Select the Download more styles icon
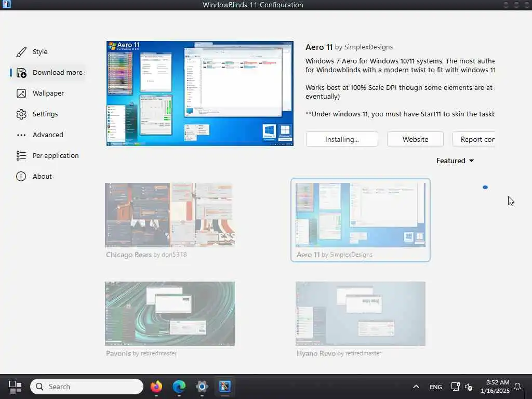 [21, 73]
